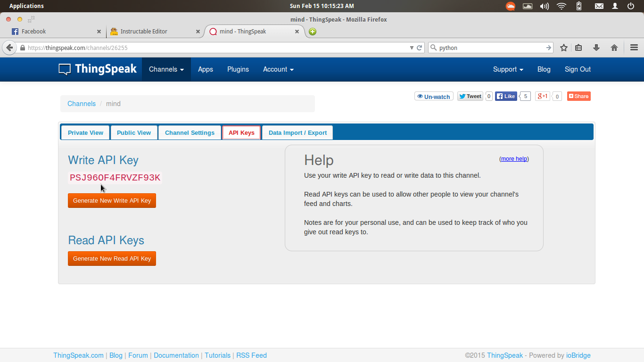Viewport: 644px width, 362px height.
Task: Open the mail envelope tray icon
Action: 599,6
